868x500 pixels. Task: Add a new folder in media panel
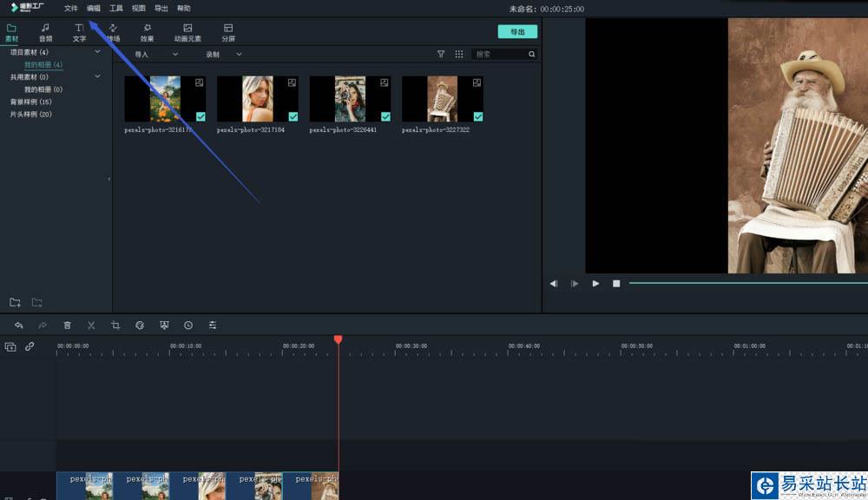tap(15, 302)
